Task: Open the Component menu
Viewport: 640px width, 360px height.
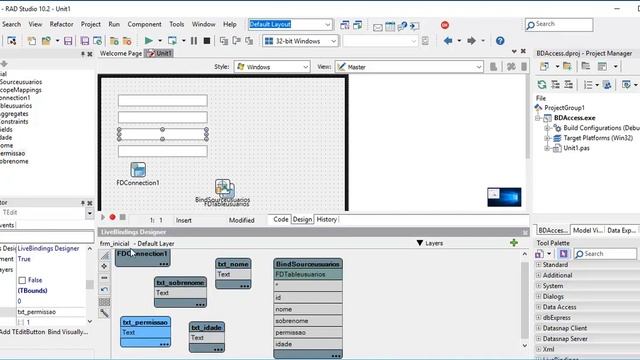Action: (144, 24)
